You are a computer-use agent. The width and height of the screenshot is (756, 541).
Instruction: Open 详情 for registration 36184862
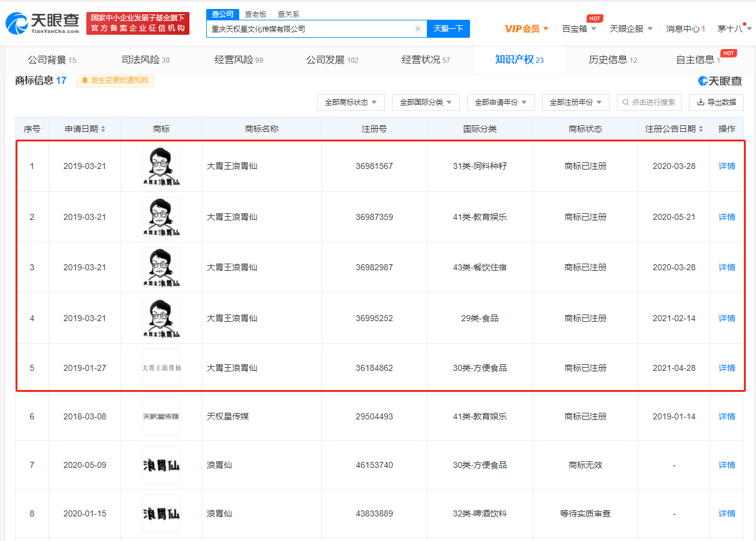click(x=727, y=368)
